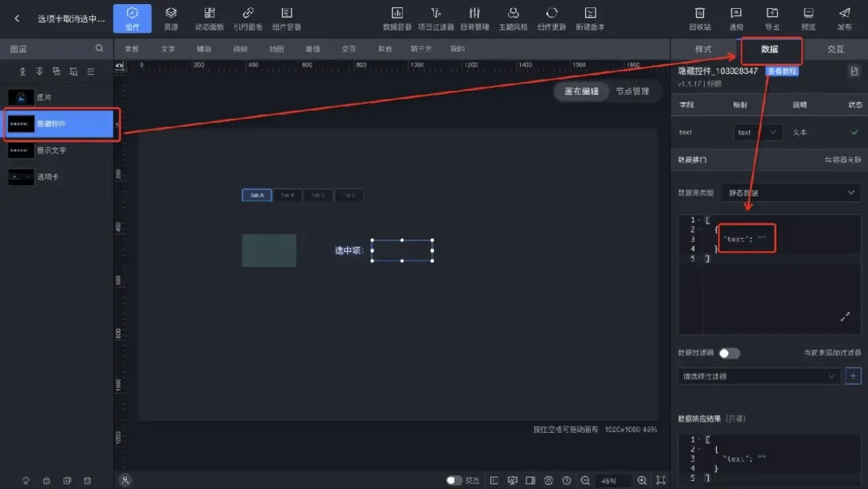
Task: Select the 第三方 component category tab
Action: click(x=421, y=49)
